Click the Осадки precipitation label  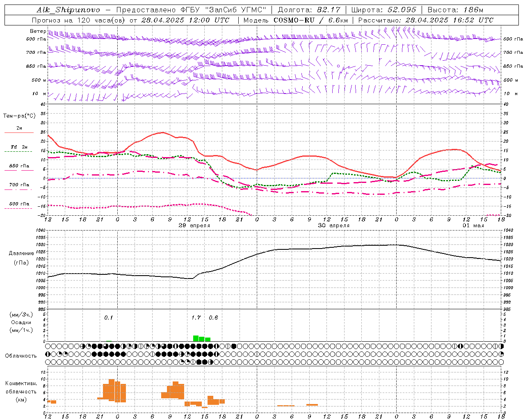21,322
